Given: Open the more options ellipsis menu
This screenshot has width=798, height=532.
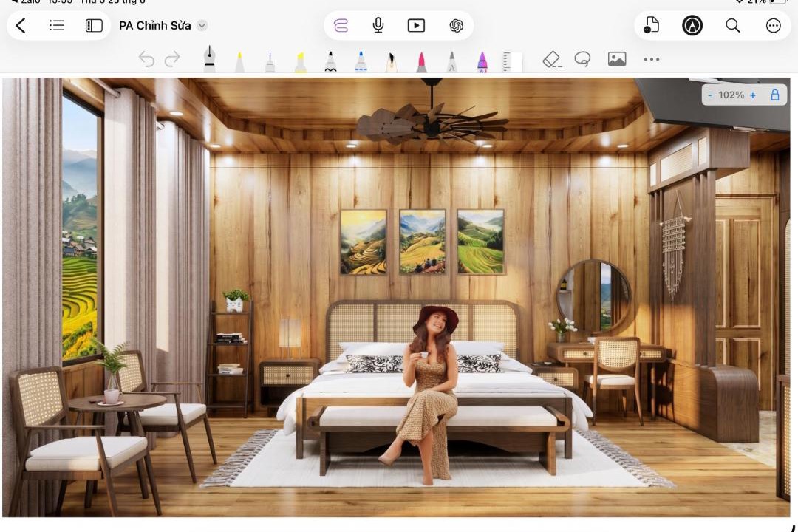Looking at the screenshot, I should [773, 25].
